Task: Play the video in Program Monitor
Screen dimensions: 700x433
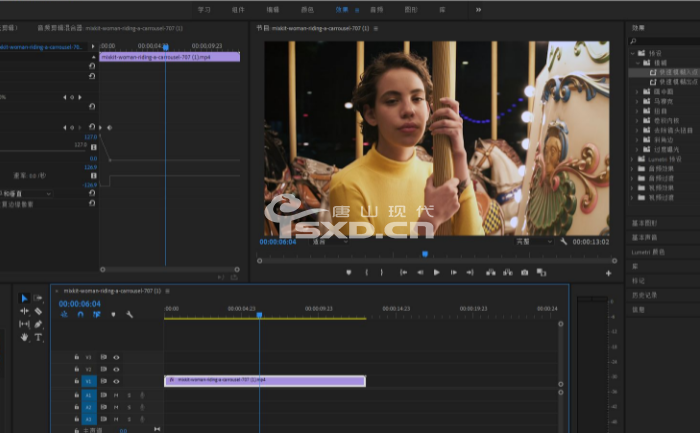Action: [437, 273]
